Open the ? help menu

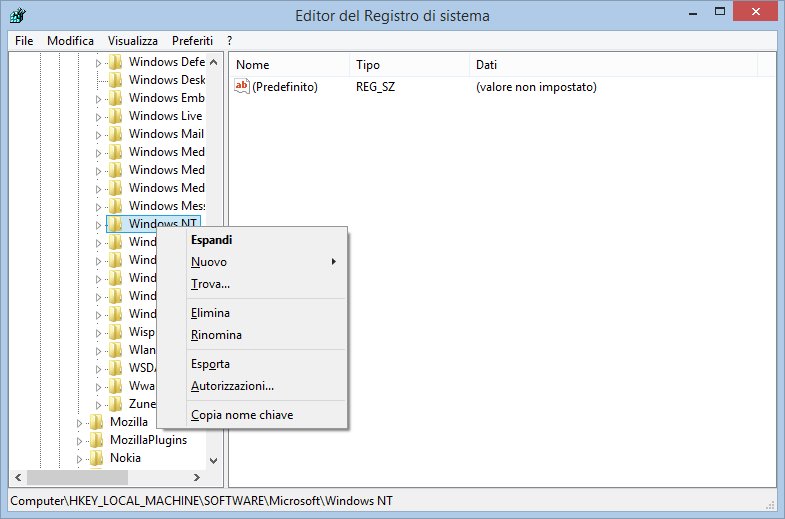click(229, 41)
